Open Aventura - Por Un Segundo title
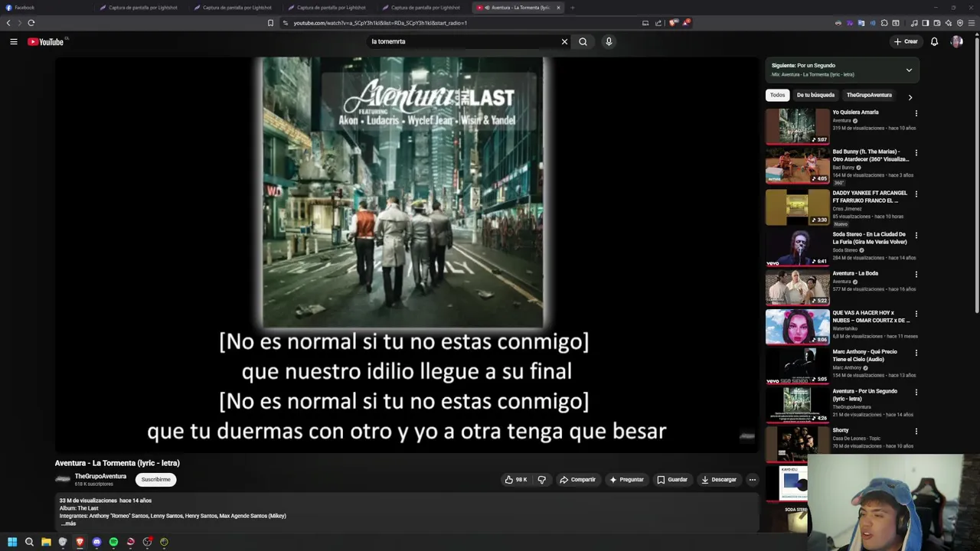Image resolution: width=980 pixels, height=551 pixels. 865,395
